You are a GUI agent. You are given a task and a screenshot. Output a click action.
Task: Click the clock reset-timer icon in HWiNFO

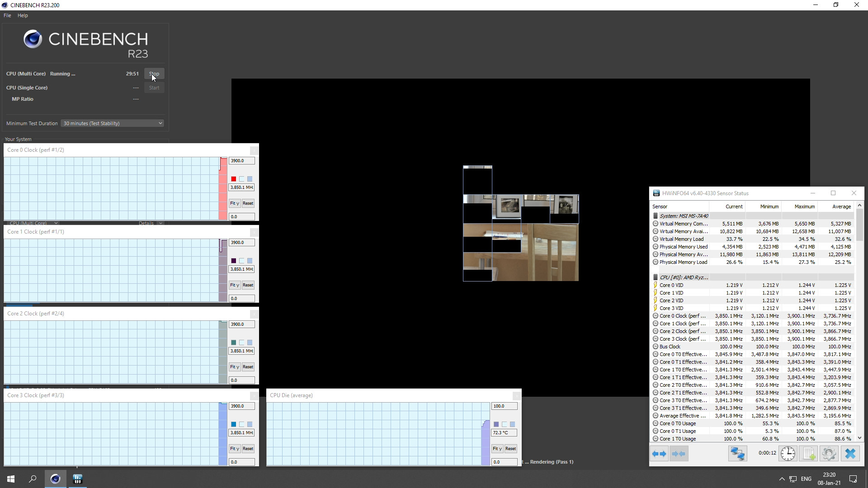tap(788, 454)
